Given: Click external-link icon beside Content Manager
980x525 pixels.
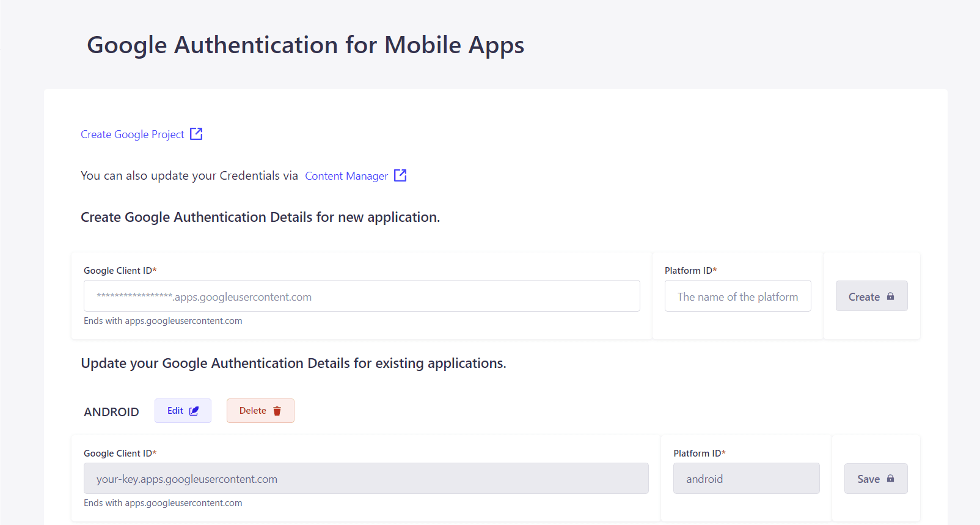Looking at the screenshot, I should pos(400,175).
